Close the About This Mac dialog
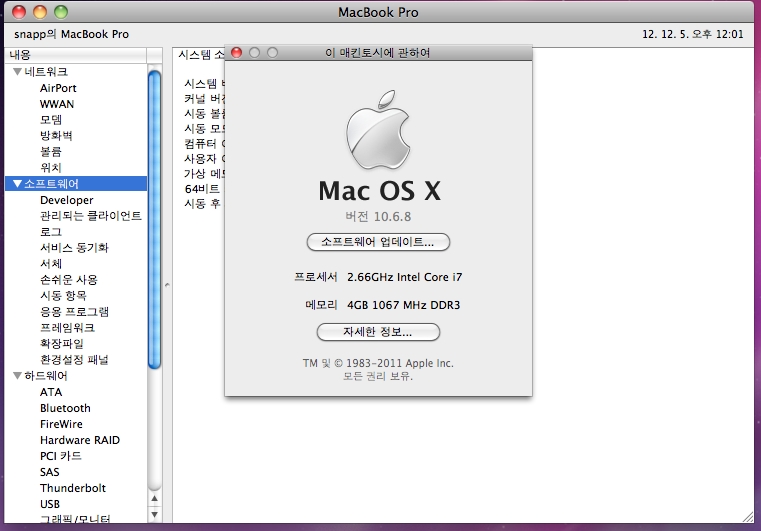The width and height of the screenshot is (761, 531). point(237,52)
